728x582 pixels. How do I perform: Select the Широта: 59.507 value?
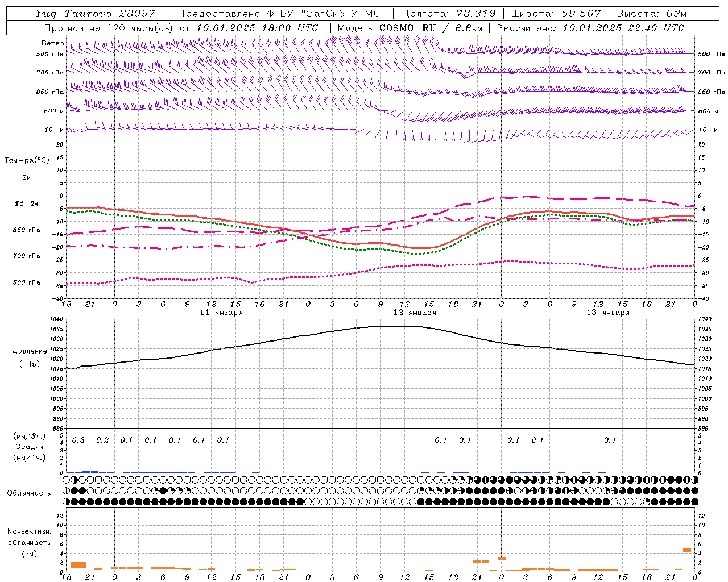(x=556, y=14)
